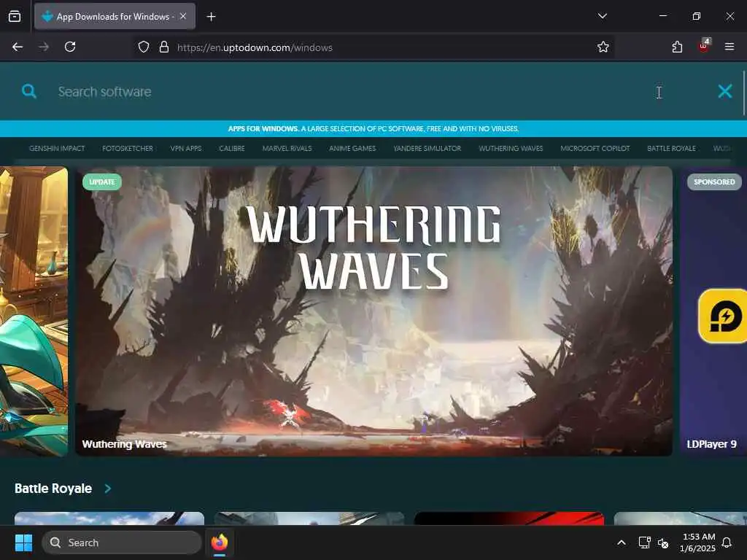The height and width of the screenshot is (560, 747).
Task: Open the LDPlayer 9 sponsored card
Action: click(x=713, y=311)
